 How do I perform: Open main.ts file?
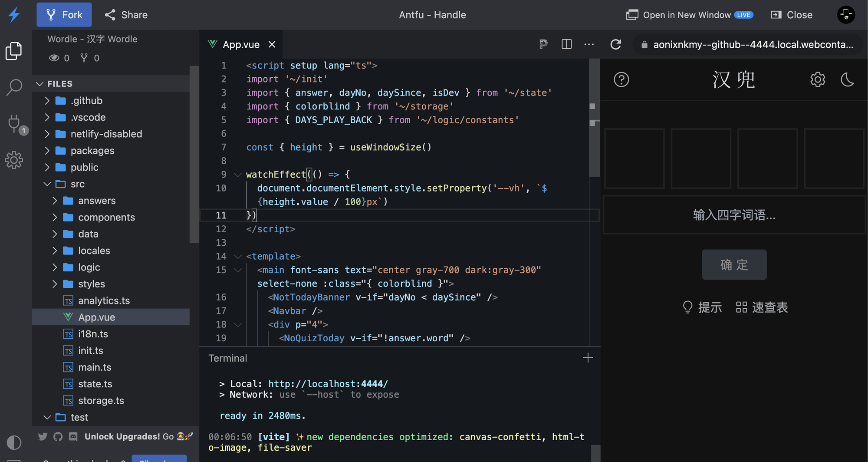111,367
